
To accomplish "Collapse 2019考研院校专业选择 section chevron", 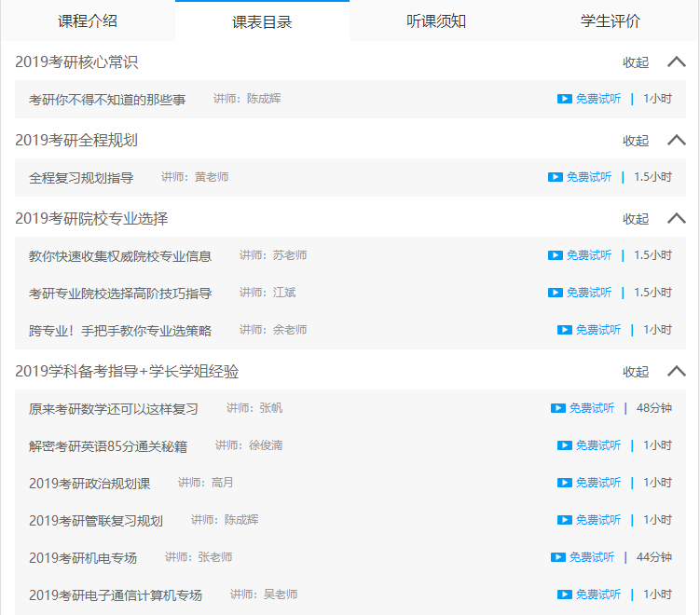I will coord(677,219).
